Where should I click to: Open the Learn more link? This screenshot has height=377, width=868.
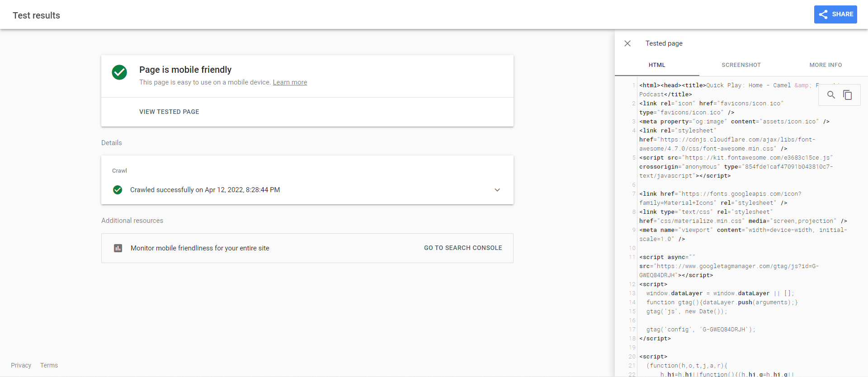pos(290,82)
